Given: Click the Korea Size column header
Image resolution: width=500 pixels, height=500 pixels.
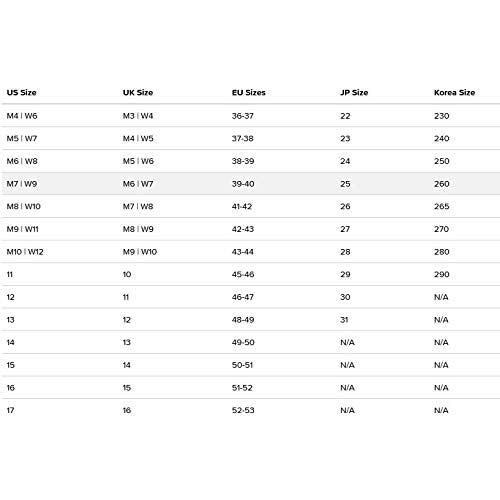Looking at the screenshot, I should (x=454, y=92).
